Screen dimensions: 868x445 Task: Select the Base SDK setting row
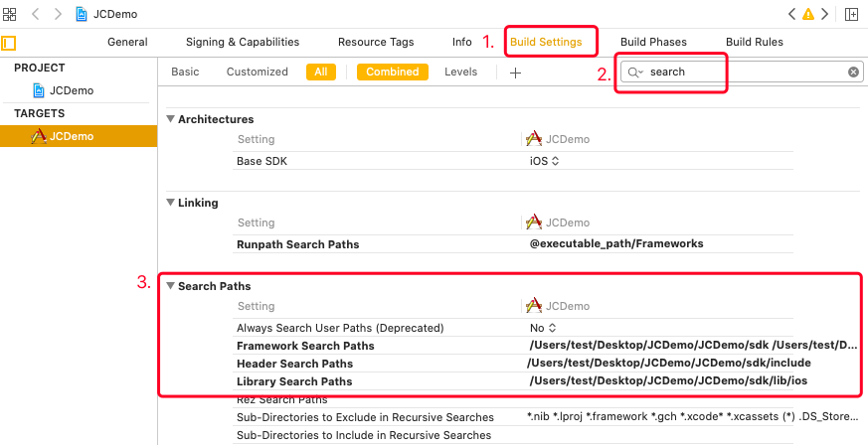click(513, 162)
